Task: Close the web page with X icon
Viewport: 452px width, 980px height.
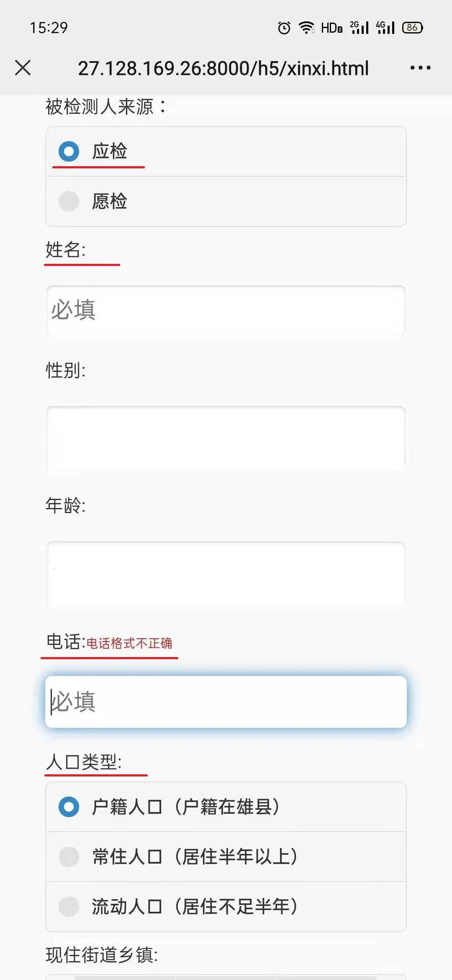Action: [23, 68]
